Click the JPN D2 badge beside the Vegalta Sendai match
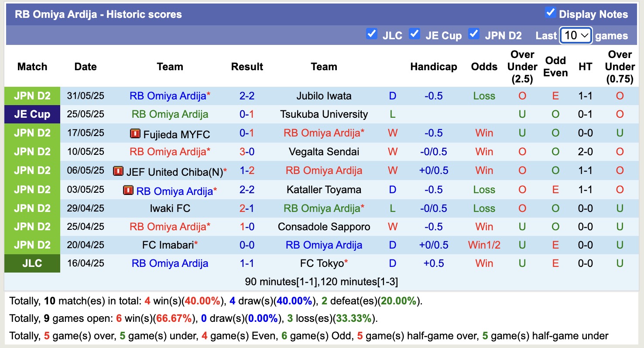Image resolution: width=644 pixels, height=348 pixels. point(32,151)
